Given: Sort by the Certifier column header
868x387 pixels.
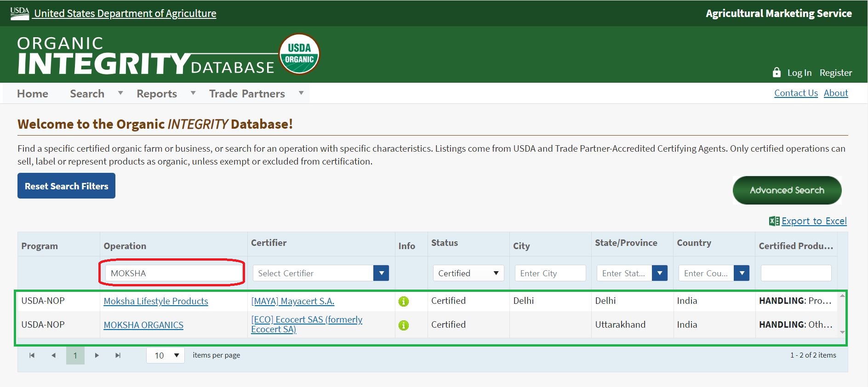Looking at the screenshot, I should pyautogui.click(x=269, y=243).
